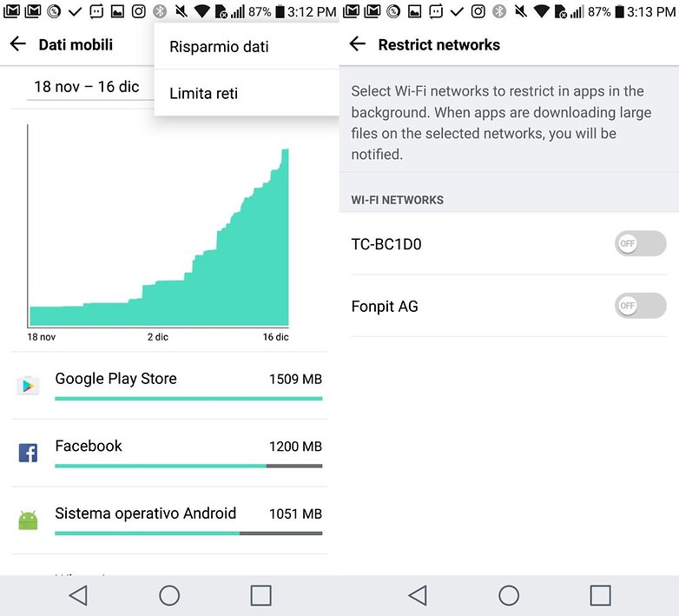679x616 pixels.
Task: Tap checkmark notification icon in left status bar
Action: [75, 11]
